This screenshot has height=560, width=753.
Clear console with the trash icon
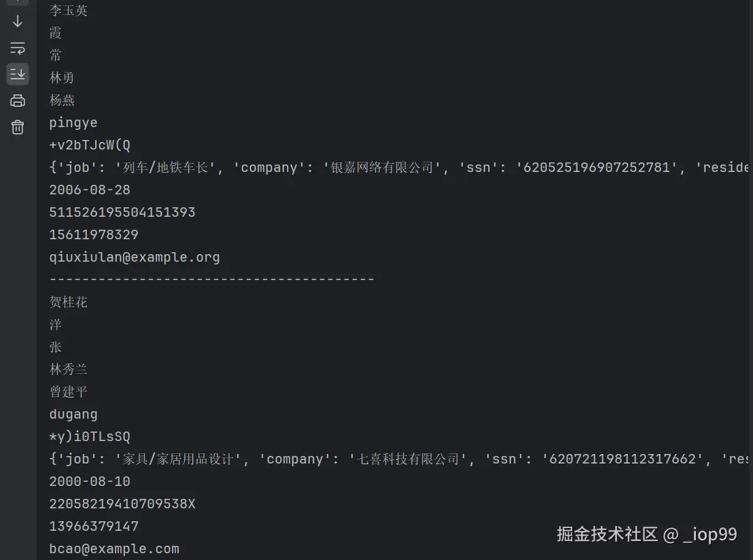[x=18, y=127]
